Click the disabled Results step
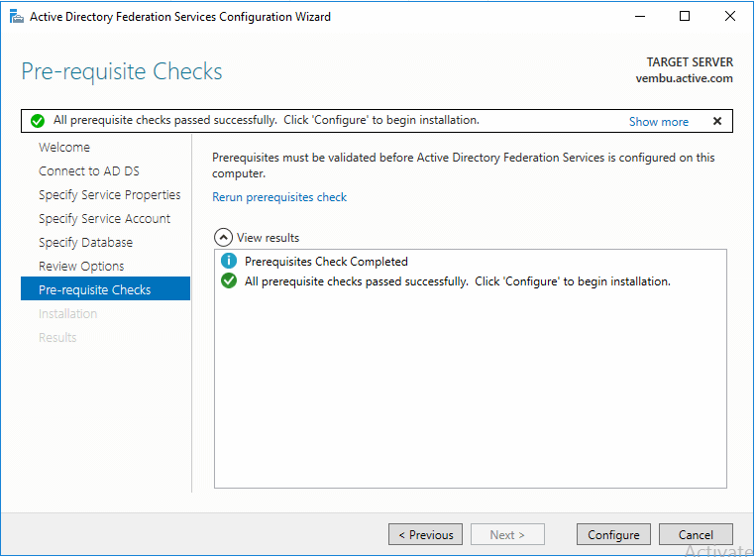The height and width of the screenshot is (557, 756). pos(57,338)
